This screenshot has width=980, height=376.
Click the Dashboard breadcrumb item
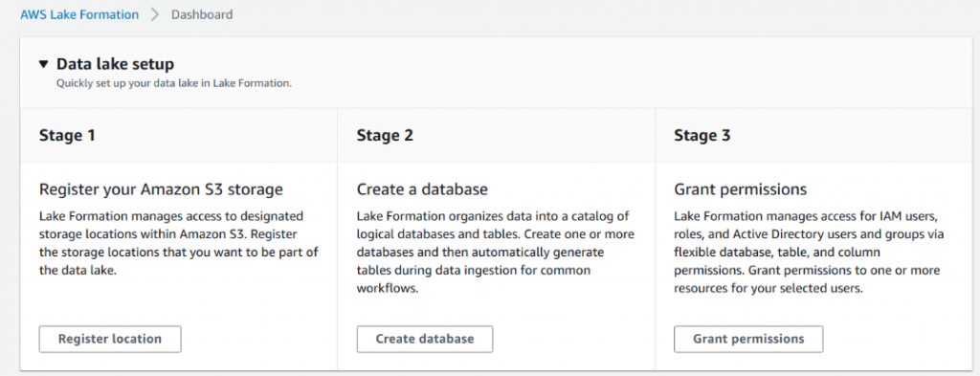(202, 14)
